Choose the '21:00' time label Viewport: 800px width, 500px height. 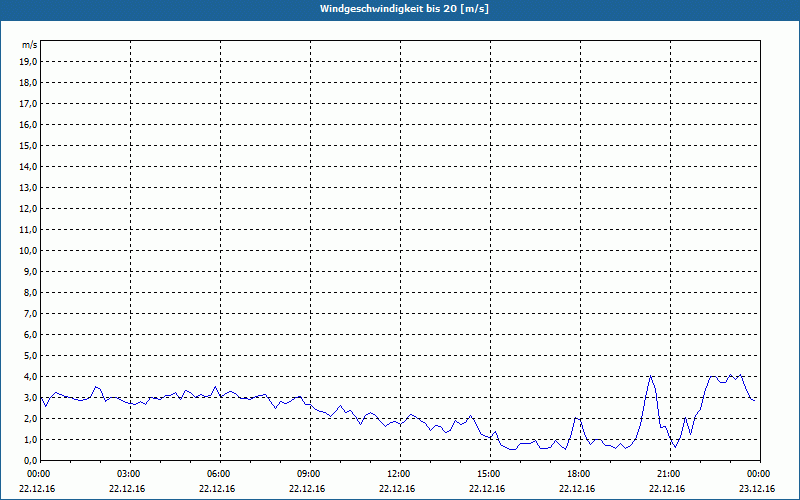coord(670,474)
